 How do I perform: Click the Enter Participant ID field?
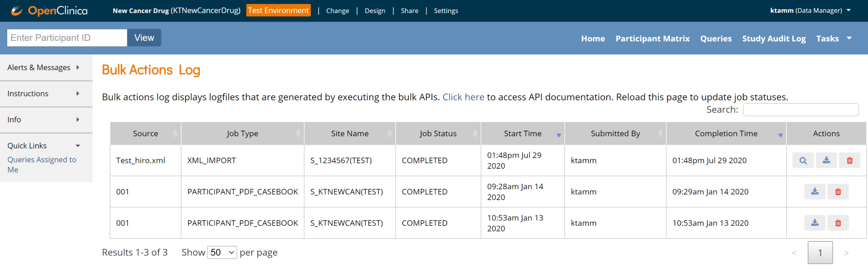click(67, 38)
